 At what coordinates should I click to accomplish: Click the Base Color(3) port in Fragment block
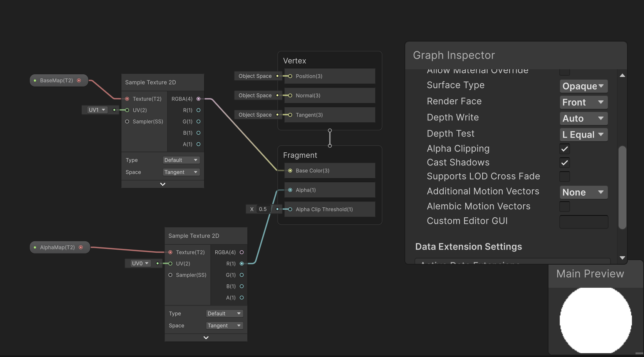pyautogui.click(x=290, y=170)
